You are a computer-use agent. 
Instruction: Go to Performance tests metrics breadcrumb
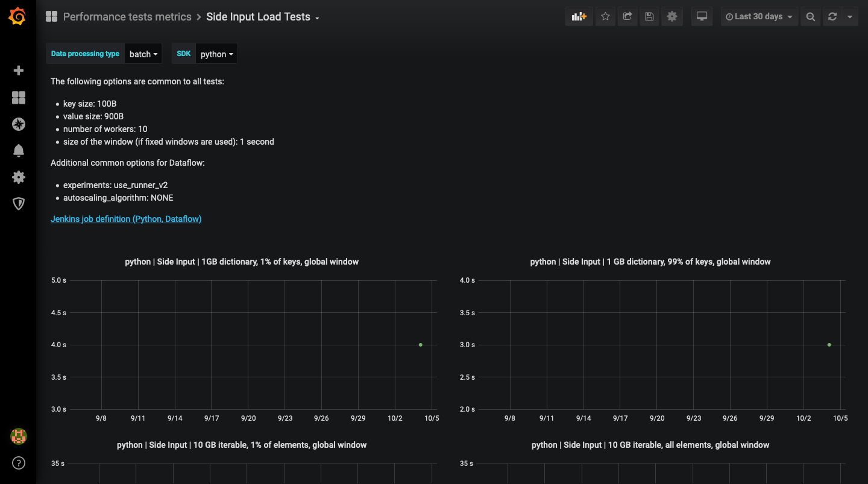[x=127, y=17]
